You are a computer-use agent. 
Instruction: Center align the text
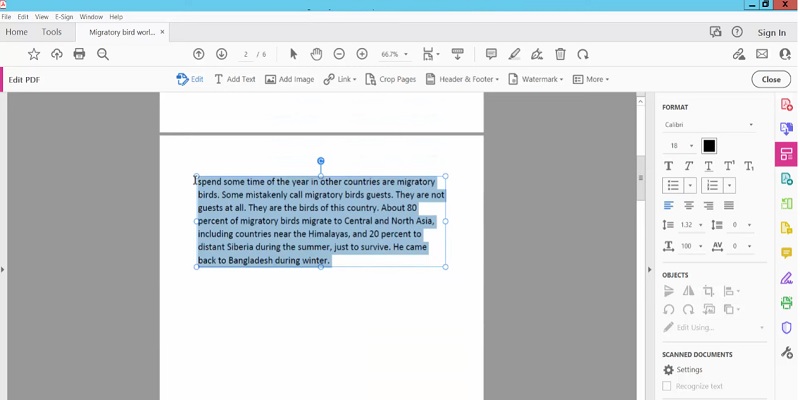(x=688, y=205)
